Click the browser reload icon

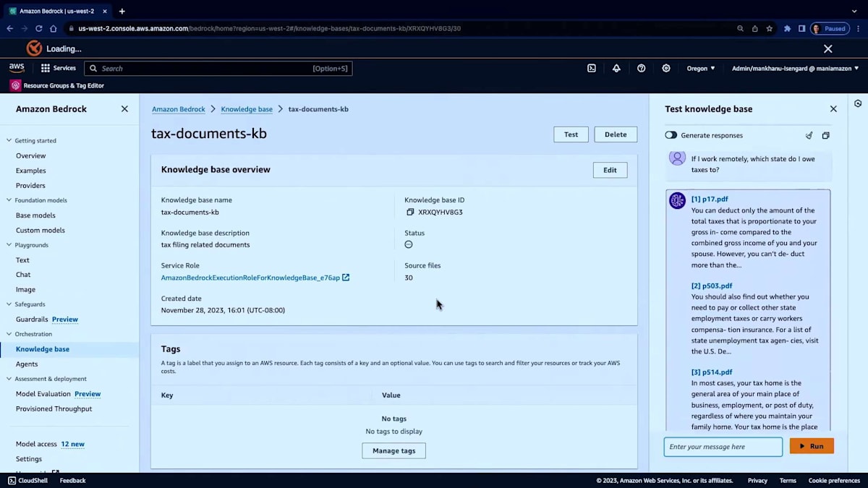38,29
